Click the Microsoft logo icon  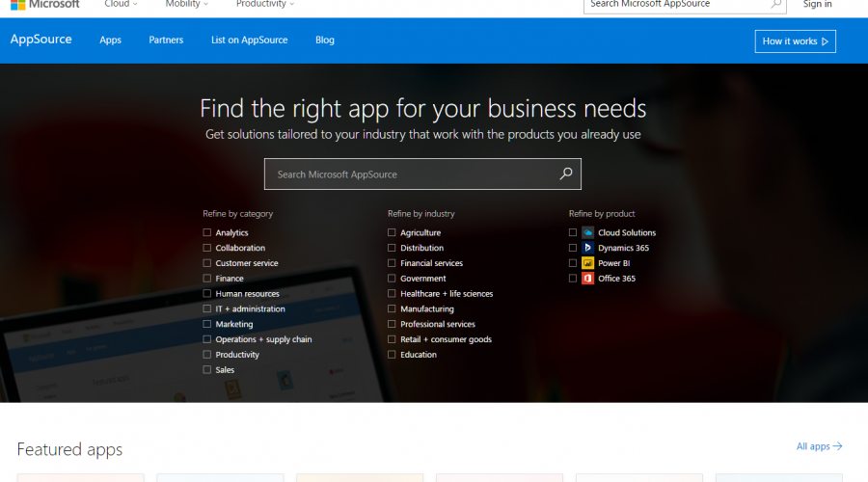(17, 4)
